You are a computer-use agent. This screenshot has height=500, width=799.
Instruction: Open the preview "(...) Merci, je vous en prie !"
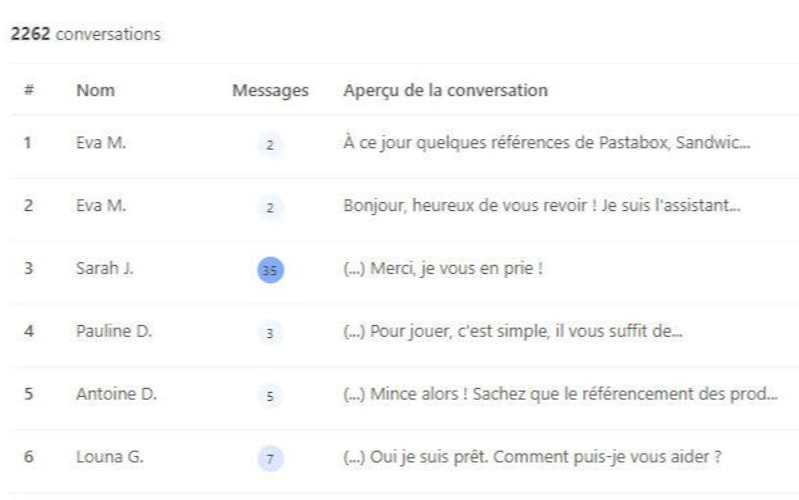tap(442, 269)
